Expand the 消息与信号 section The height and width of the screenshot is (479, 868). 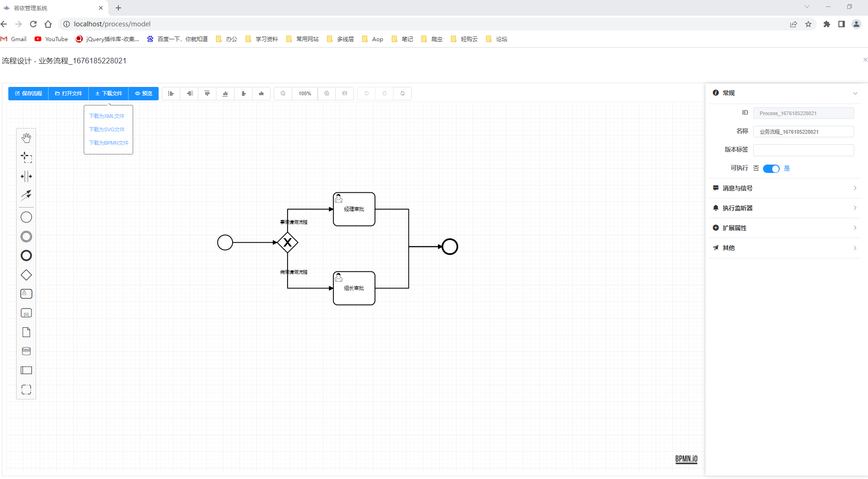point(785,188)
